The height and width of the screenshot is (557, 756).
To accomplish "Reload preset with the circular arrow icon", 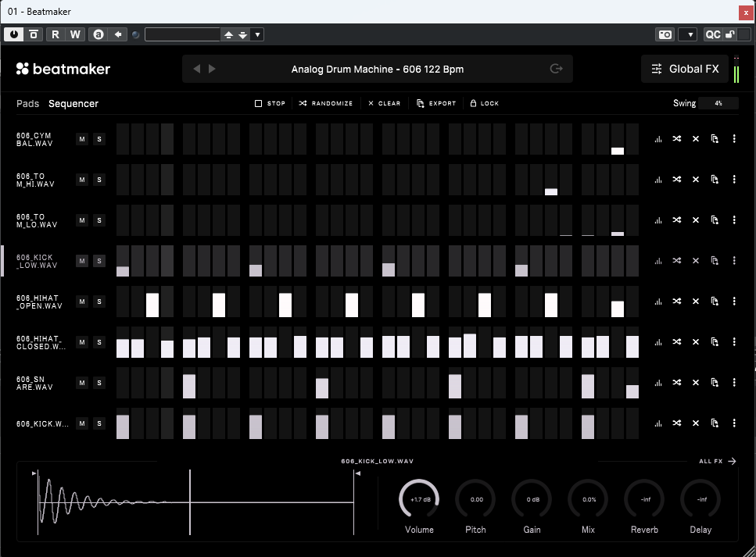I will 557,69.
